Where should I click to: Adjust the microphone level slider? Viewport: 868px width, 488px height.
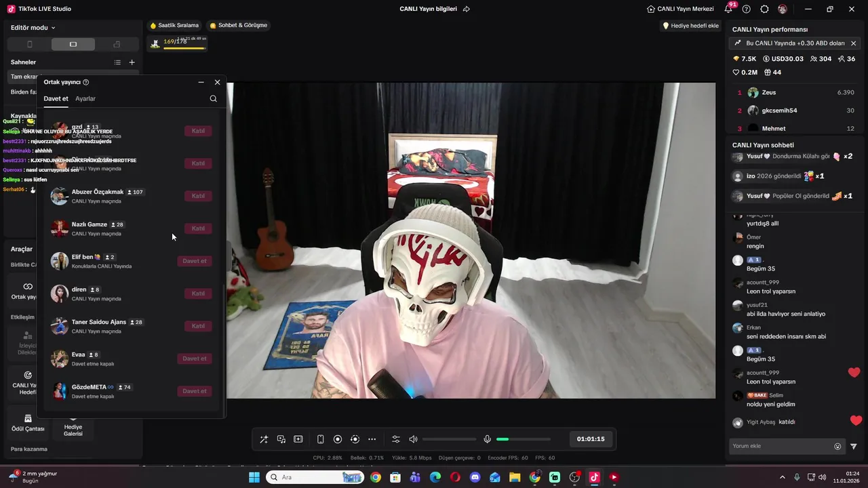(524, 439)
